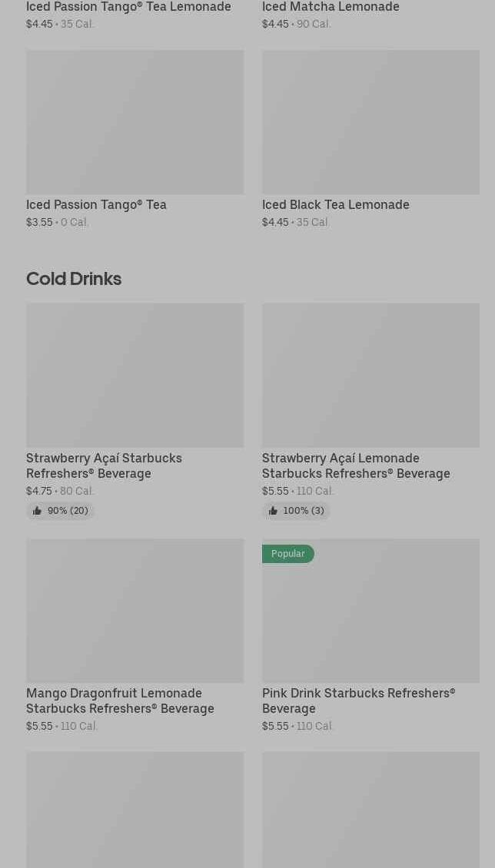Open the Iced Matcha Lemonade item
The width and height of the screenshot is (495, 868).
tap(331, 7)
